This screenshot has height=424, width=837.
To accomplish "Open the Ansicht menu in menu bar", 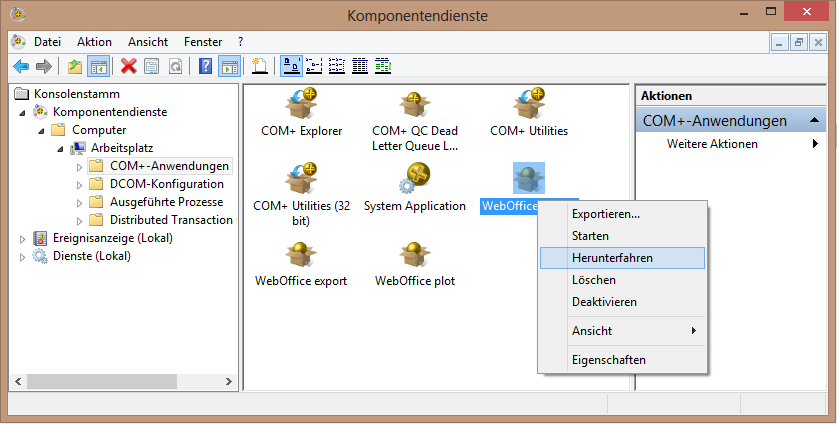I will click(148, 42).
